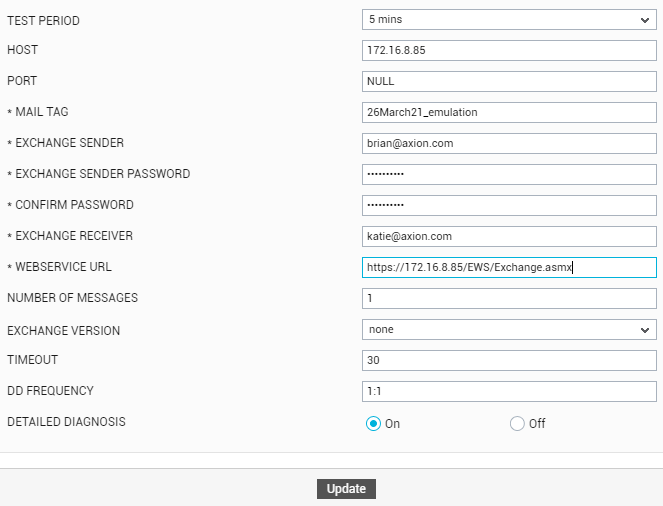Click the NUMBER OF MESSAGES field
Image resolution: width=663 pixels, height=506 pixels.
tap(509, 298)
